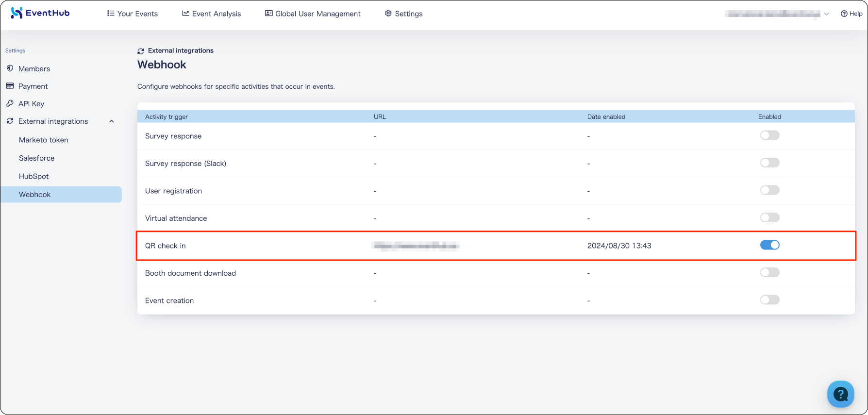The width and height of the screenshot is (868, 415).
Task: Select Salesforce integration in sidebar
Action: [36, 158]
